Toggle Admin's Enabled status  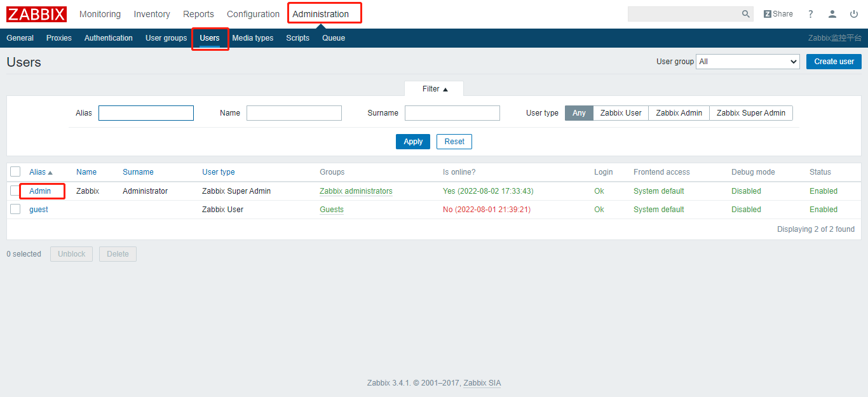click(824, 191)
